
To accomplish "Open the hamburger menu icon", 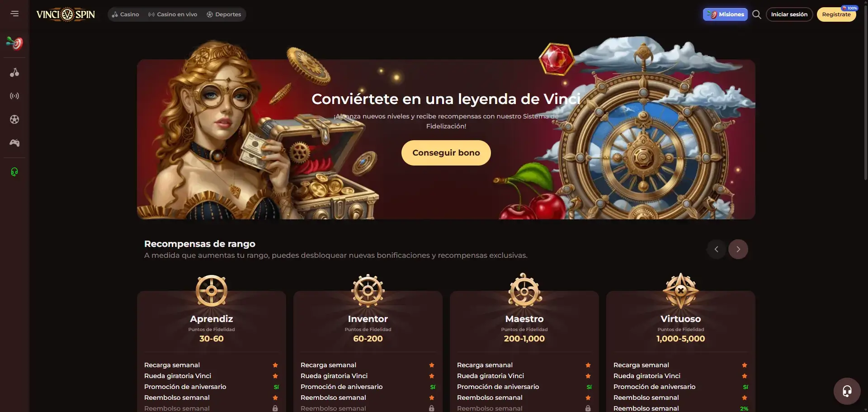I will pos(14,14).
